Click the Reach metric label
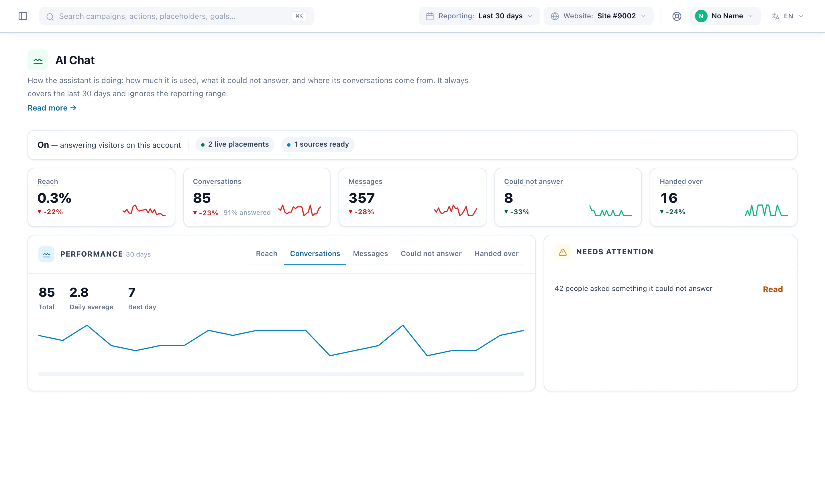Image resolution: width=825 pixels, height=504 pixels. pos(48,181)
